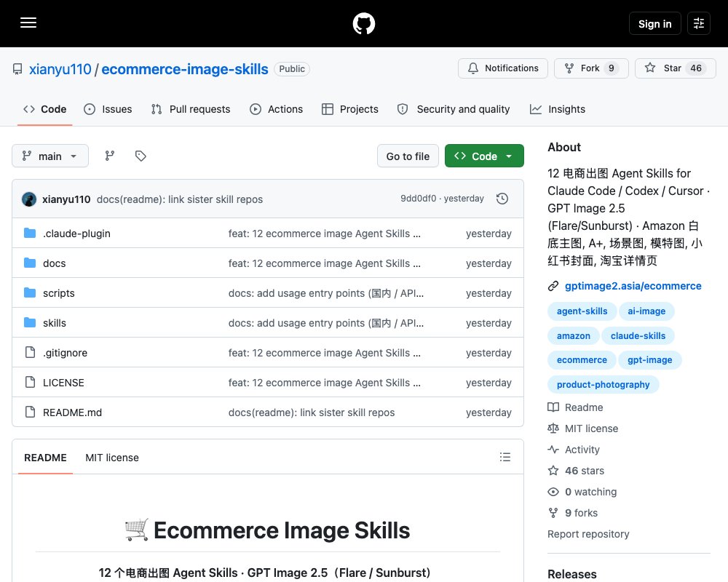Click Report repository link
Screen dimensions: 728x582
(x=588, y=534)
